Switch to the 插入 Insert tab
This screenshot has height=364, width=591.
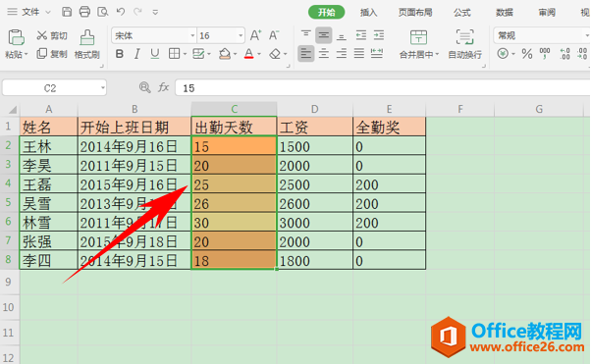pos(368,13)
